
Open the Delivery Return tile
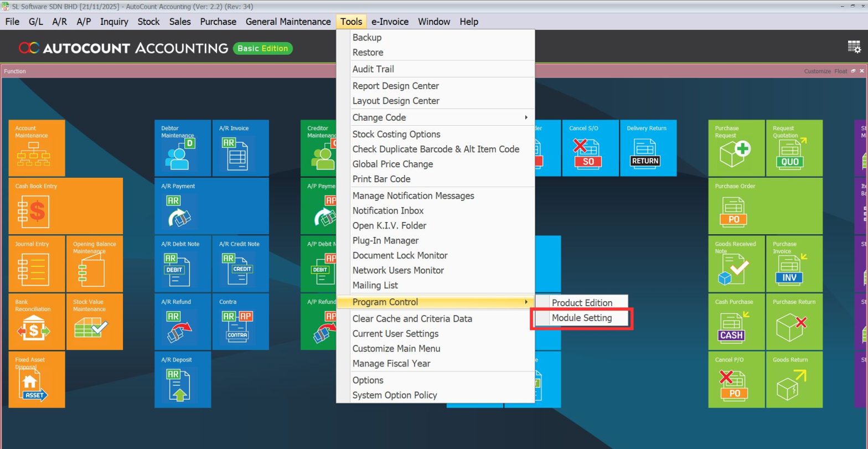coord(648,148)
